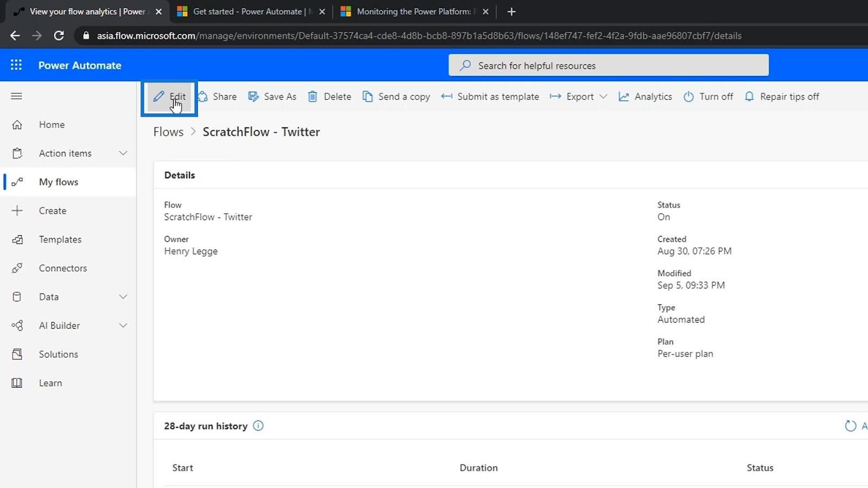868x488 pixels.
Task: Open Learn in the sidebar
Action: coord(68,383)
